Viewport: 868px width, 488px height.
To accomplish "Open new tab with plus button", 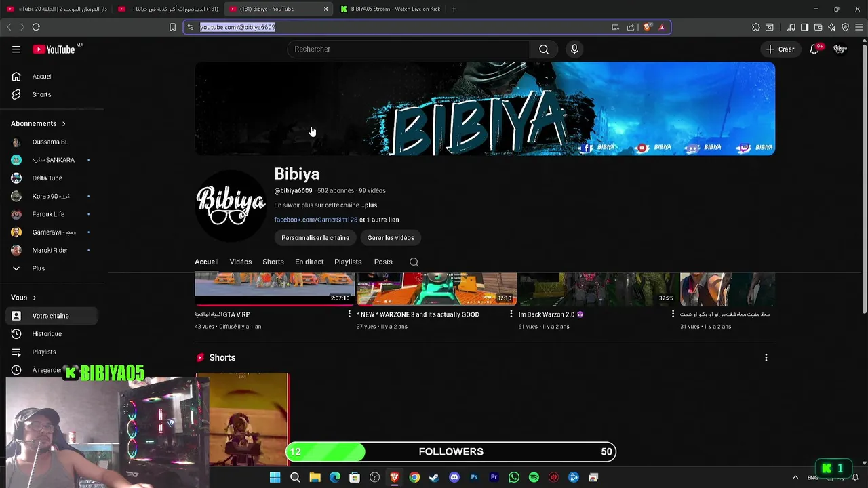I will 454,9.
